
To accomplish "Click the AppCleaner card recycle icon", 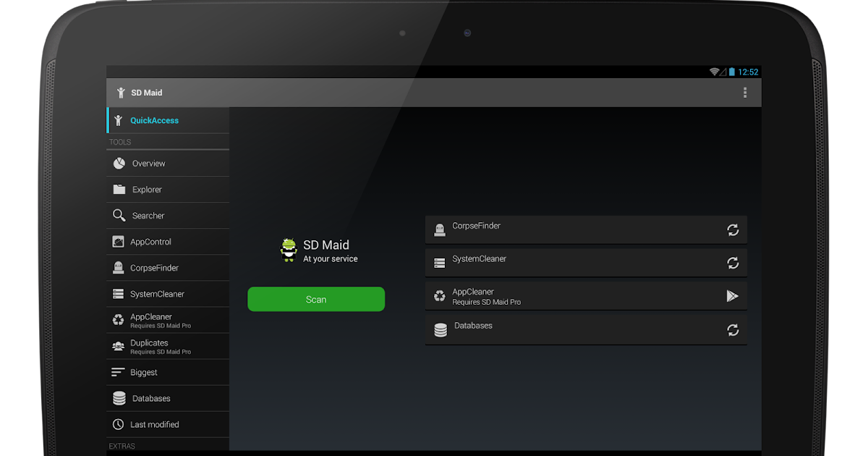I will 440,296.
